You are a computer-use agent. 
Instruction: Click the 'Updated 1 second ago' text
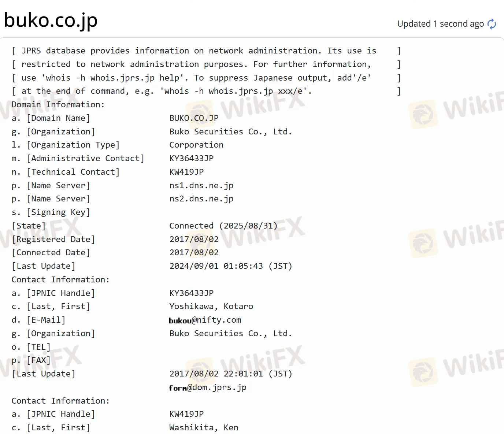pos(441,24)
